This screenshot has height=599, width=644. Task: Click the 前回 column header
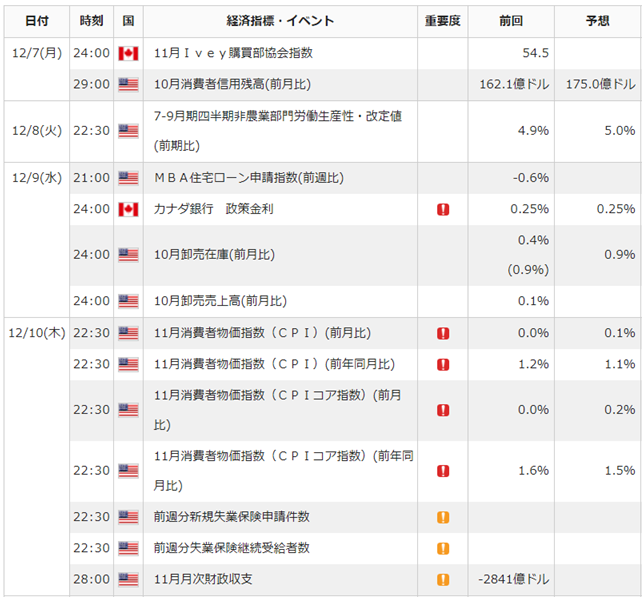tap(511, 21)
